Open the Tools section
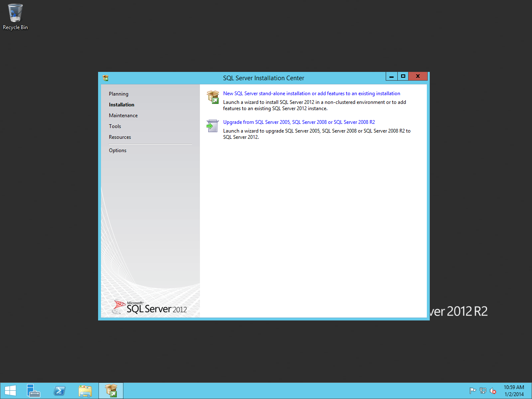This screenshot has height=399, width=532. 115,126
